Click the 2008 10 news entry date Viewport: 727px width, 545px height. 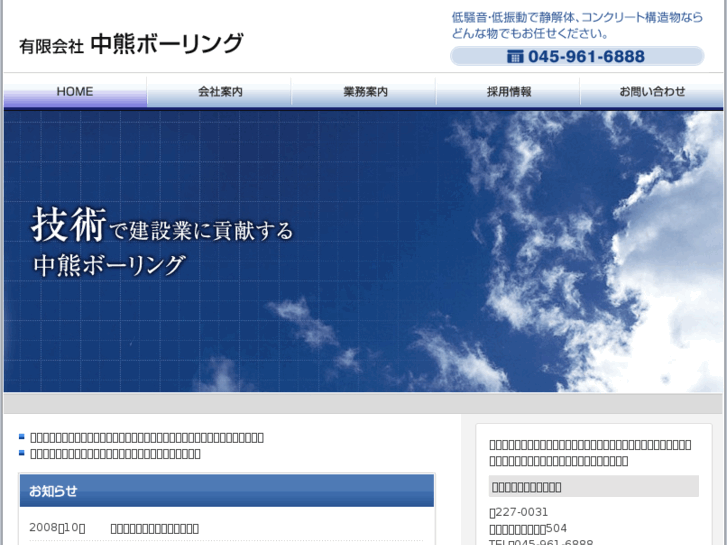[57, 528]
